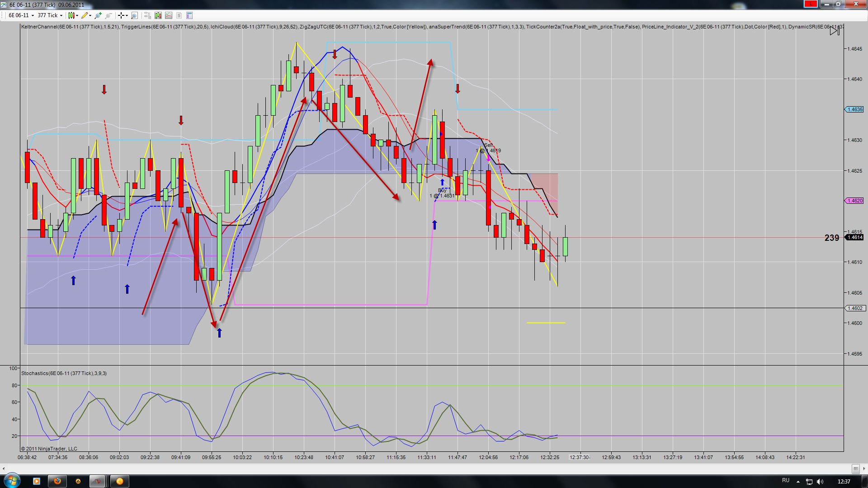The image size is (868, 488).
Task: Click the 1.4645 price axis label
Action: pyautogui.click(x=854, y=49)
